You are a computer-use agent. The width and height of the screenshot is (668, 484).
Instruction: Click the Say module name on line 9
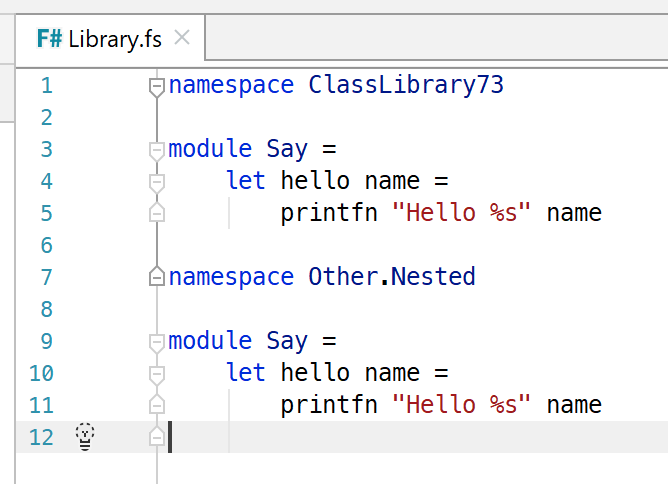(287, 342)
